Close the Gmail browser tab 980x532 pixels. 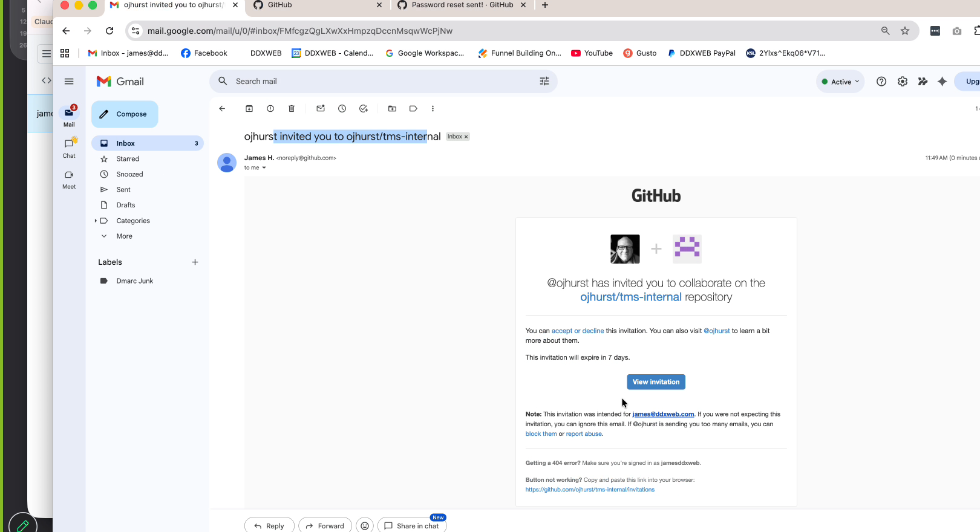click(235, 5)
